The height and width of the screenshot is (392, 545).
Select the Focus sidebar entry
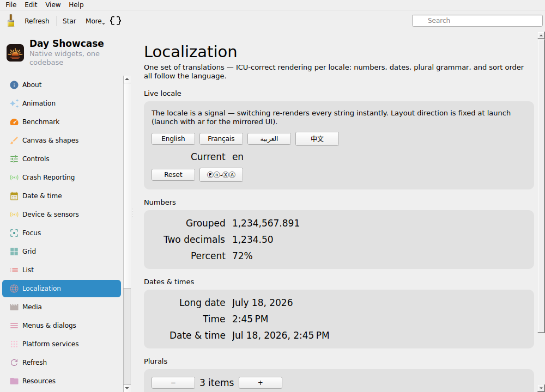pos(62,233)
